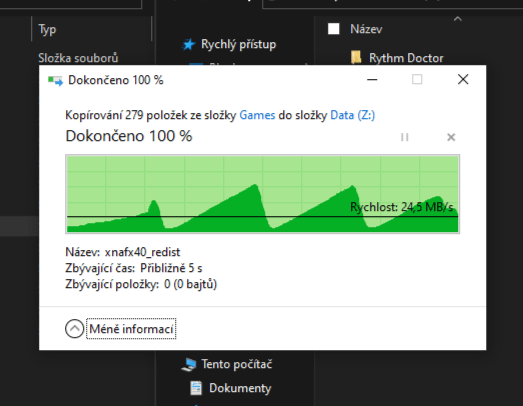Select the Složka souborů entry

[x=78, y=58]
